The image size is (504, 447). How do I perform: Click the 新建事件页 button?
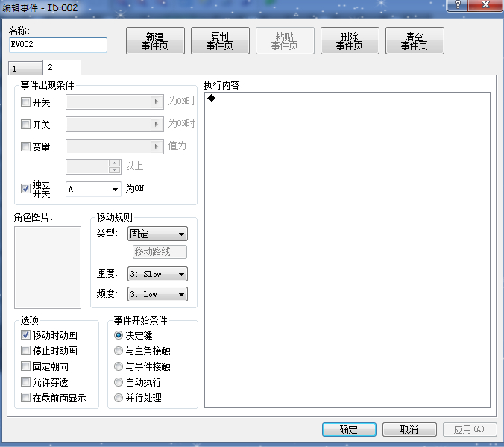click(x=155, y=41)
